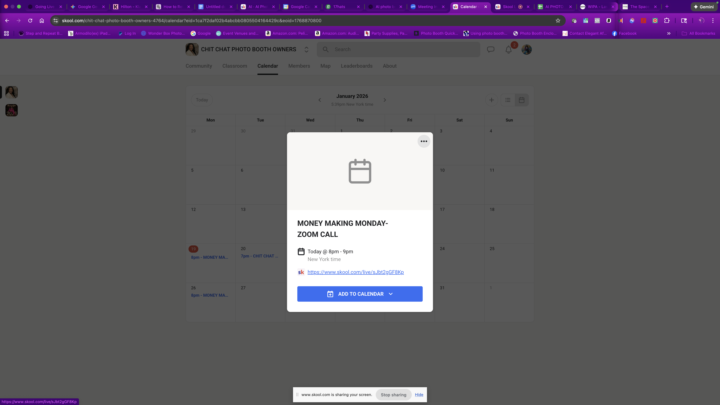Open the 8pm MONEY MA... event on the 26th
The width and height of the screenshot is (720, 405).
pos(209,295)
